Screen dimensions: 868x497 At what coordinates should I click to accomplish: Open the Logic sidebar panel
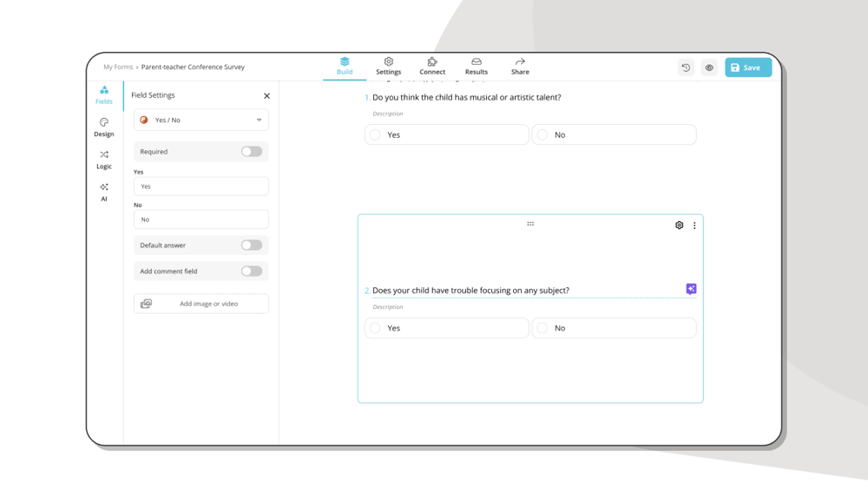click(x=104, y=160)
